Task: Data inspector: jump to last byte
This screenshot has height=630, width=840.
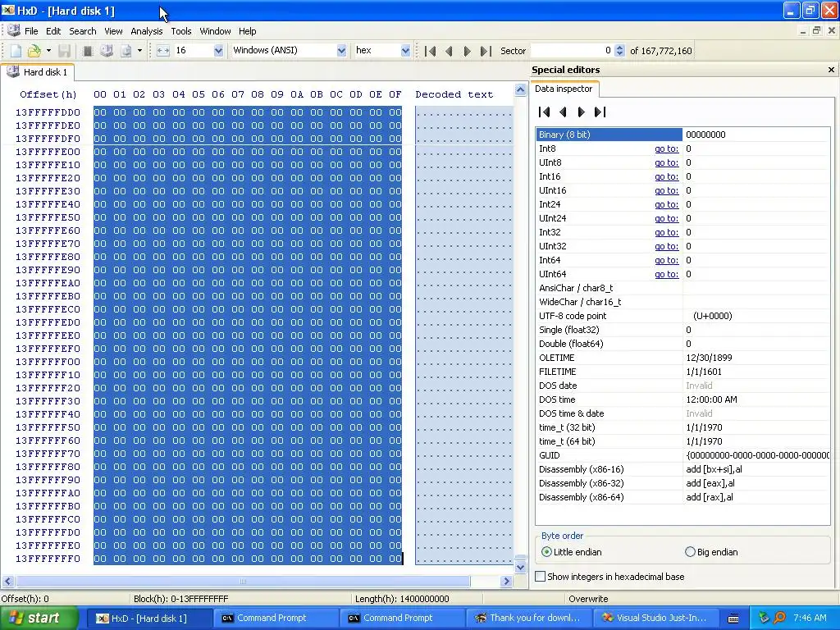Action: (600, 112)
